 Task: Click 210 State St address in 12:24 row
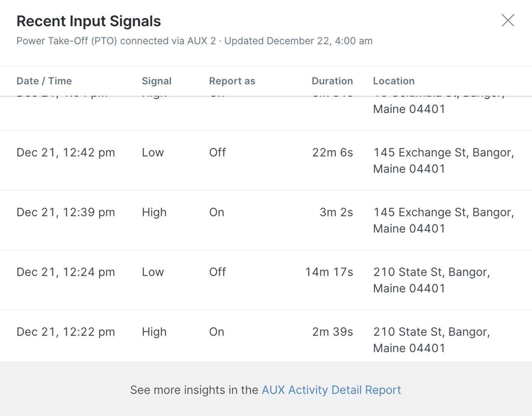pos(431,280)
